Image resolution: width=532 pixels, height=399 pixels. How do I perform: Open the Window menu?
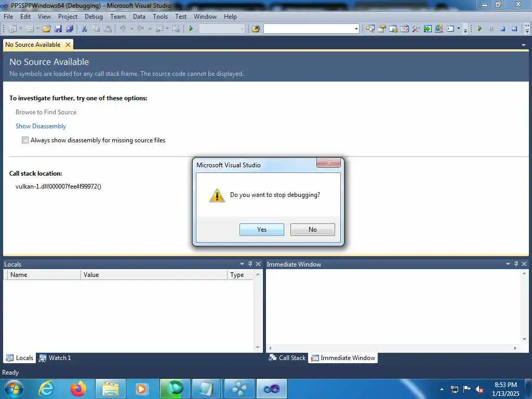[x=205, y=17]
